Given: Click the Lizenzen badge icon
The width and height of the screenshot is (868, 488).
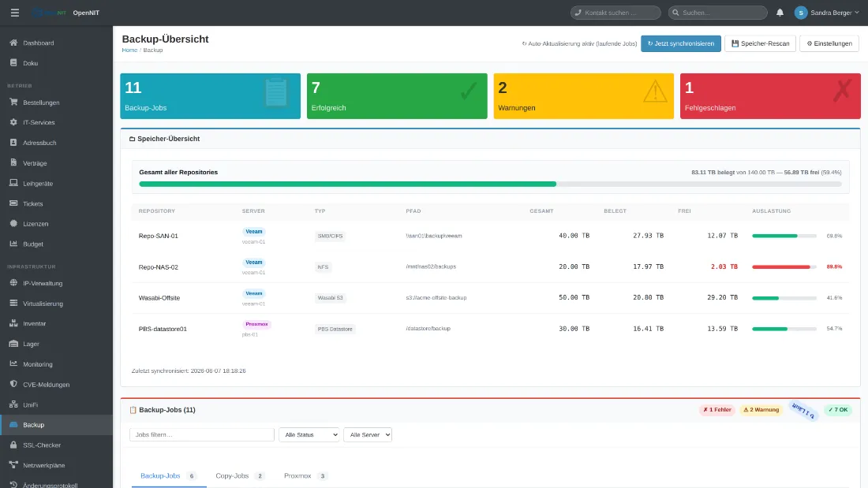Looking at the screenshot, I should (13, 224).
